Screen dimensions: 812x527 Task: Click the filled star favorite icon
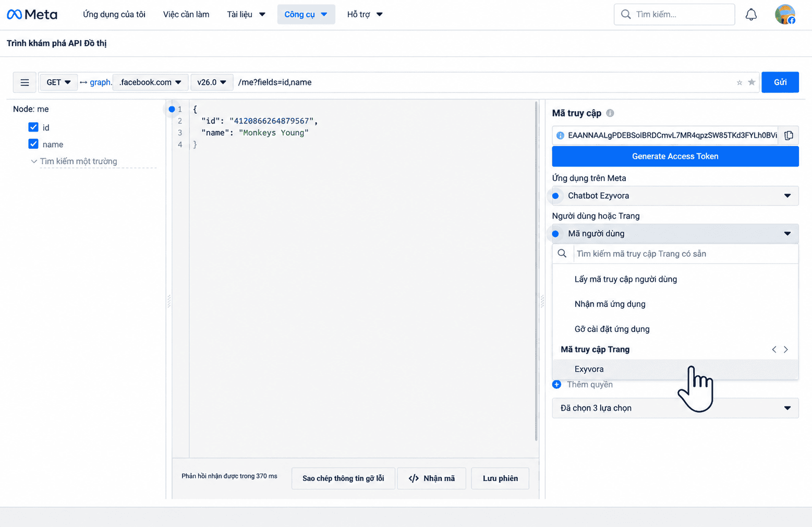pyautogui.click(x=752, y=82)
